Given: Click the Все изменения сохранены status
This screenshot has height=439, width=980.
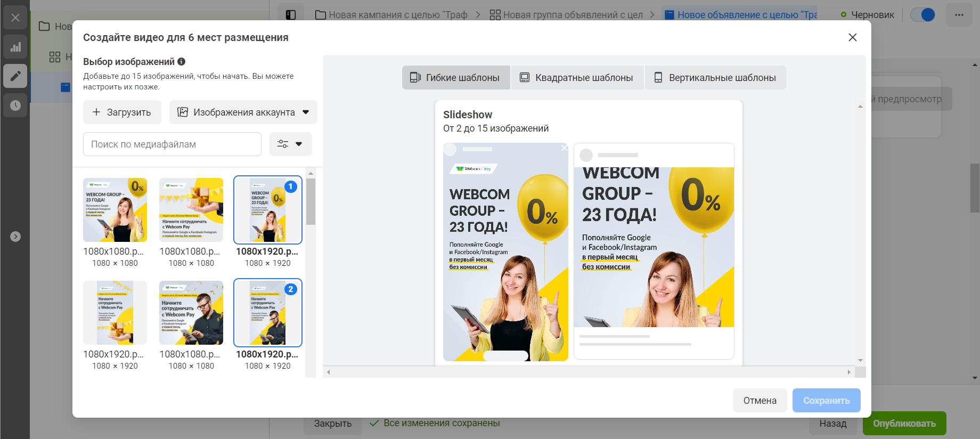Looking at the screenshot, I should coord(435,423).
